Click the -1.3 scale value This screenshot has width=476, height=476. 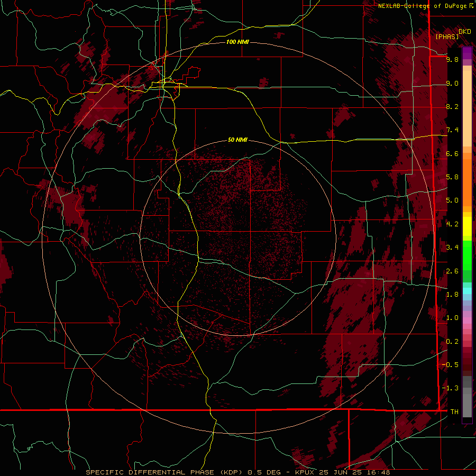pyautogui.click(x=451, y=388)
